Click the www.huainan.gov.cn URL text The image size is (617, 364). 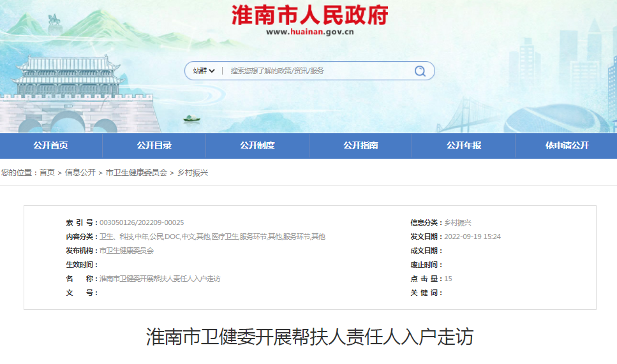tap(309, 33)
